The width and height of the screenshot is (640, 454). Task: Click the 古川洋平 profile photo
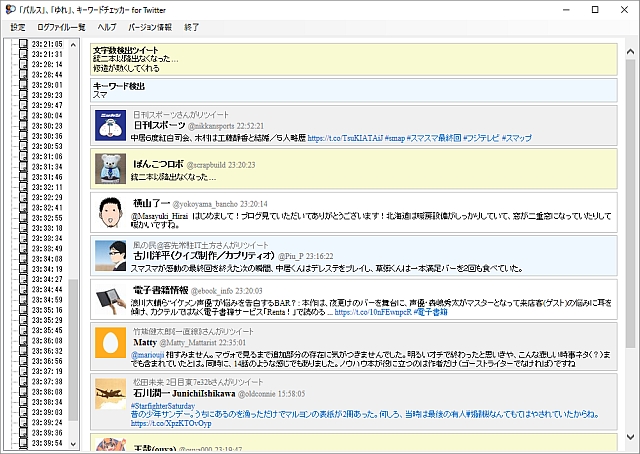click(110, 256)
